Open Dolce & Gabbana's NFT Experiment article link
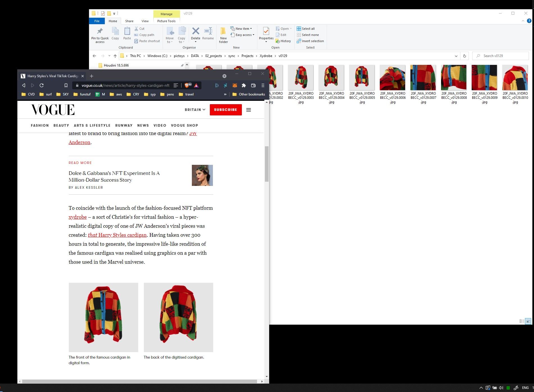Image resolution: width=534 pixels, height=392 pixels. pos(114,177)
